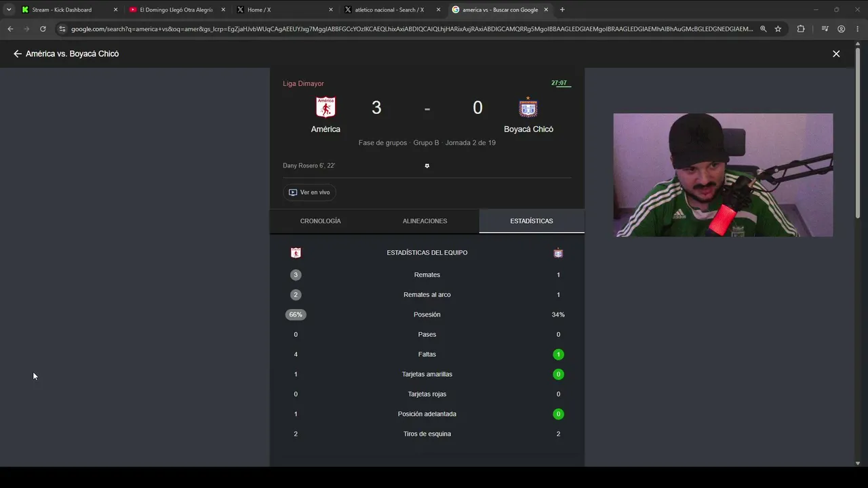Click the small América crest in stats header

click(296, 253)
